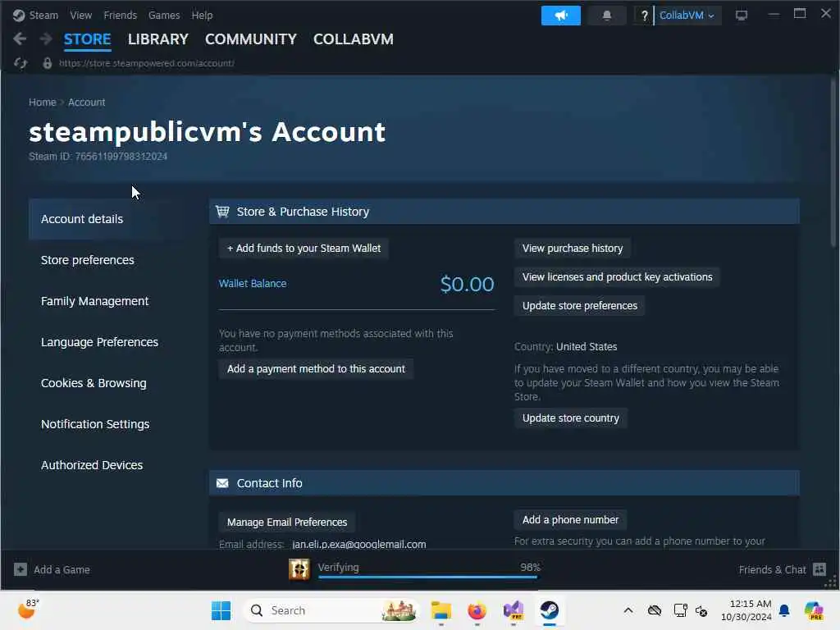Viewport: 840px width, 630px height.
Task: Click the question mark help icon
Action: pos(644,16)
